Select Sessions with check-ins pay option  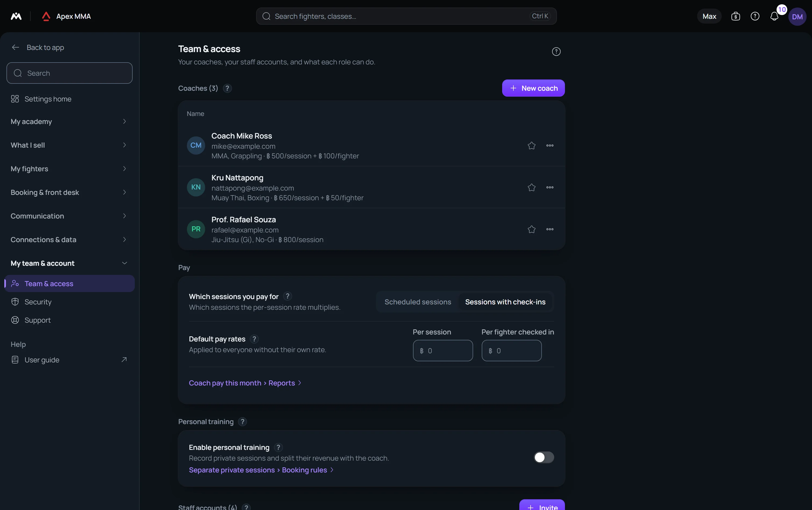coord(505,302)
